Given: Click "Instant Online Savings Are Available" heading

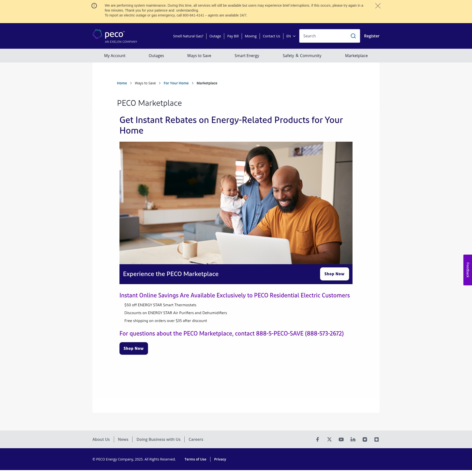Looking at the screenshot, I should coord(234,295).
